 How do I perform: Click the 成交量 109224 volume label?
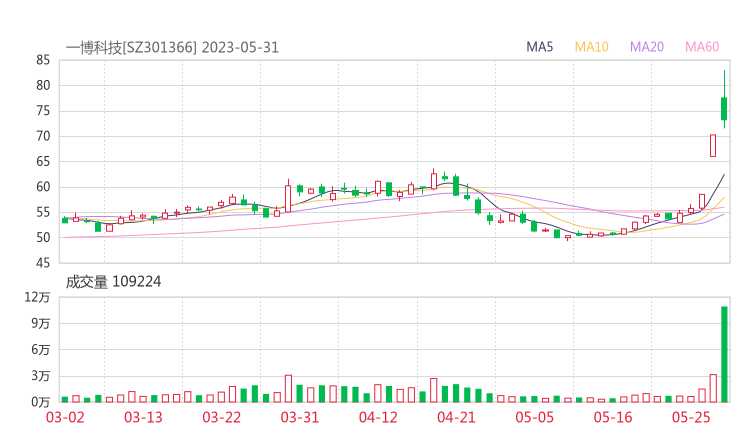point(113,282)
